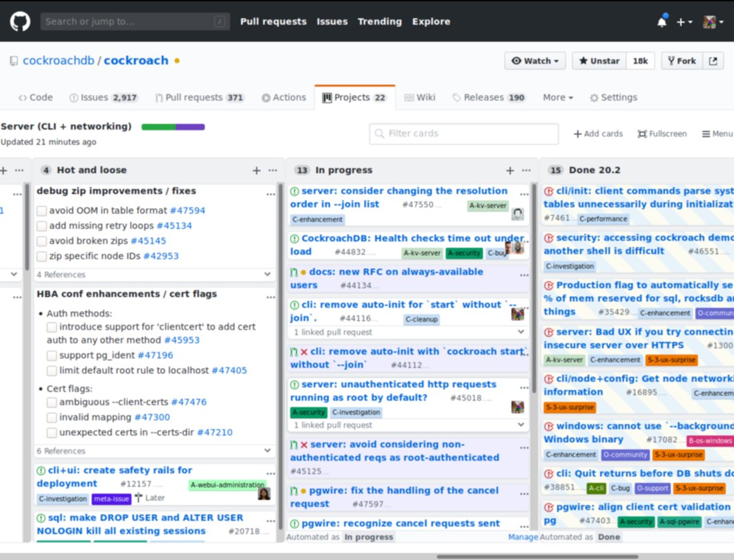This screenshot has height=560, width=734.
Task: Open the Wiki tab
Action: coord(420,97)
